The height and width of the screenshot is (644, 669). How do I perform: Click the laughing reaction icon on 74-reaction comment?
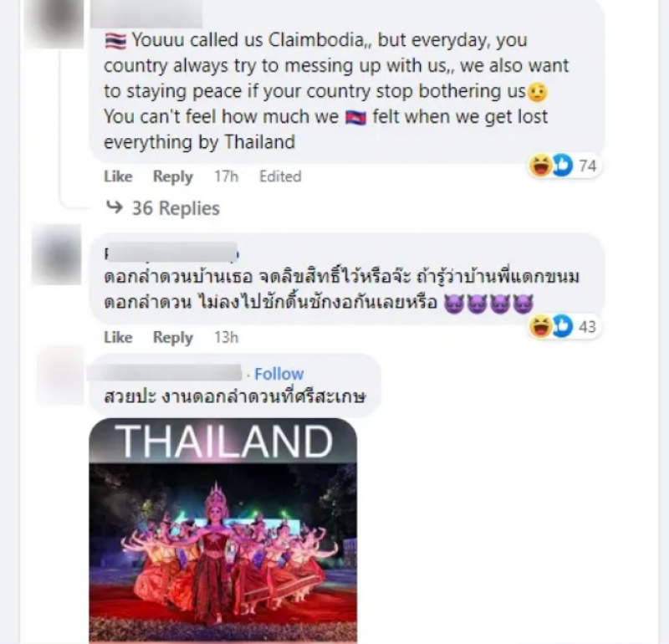pyautogui.click(x=540, y=165)
